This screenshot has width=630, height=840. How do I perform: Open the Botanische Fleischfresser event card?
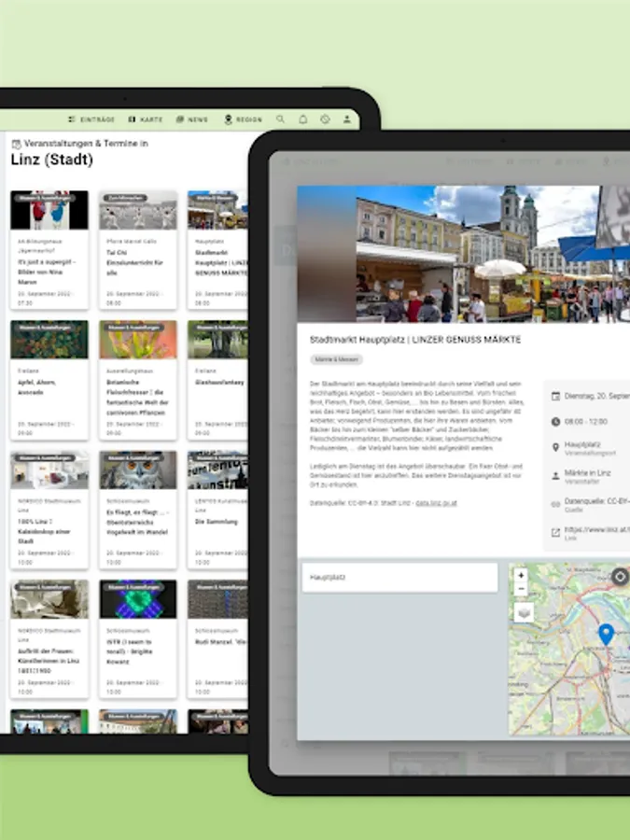(x=138, y=380)
